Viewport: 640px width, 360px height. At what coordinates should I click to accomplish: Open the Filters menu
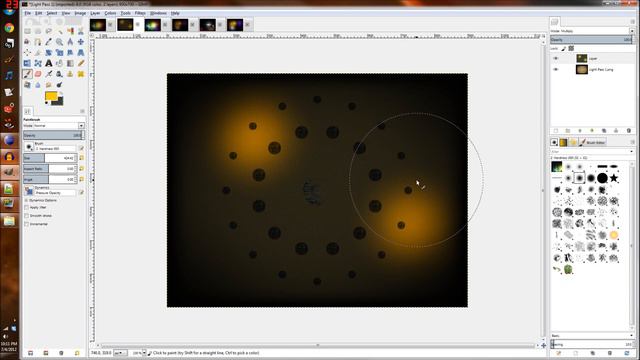140,13
